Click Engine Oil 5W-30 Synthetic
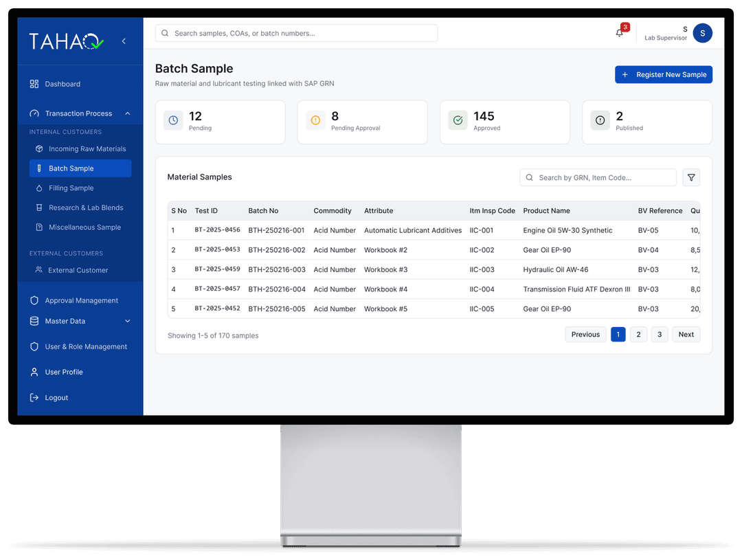The image size is (742, 560). 567,230
